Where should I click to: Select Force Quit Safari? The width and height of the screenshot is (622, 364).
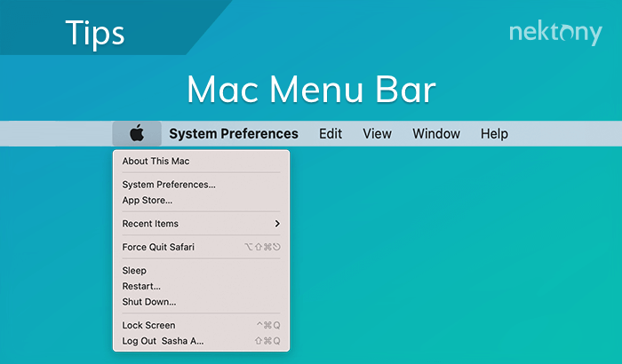tap(158, 247)
